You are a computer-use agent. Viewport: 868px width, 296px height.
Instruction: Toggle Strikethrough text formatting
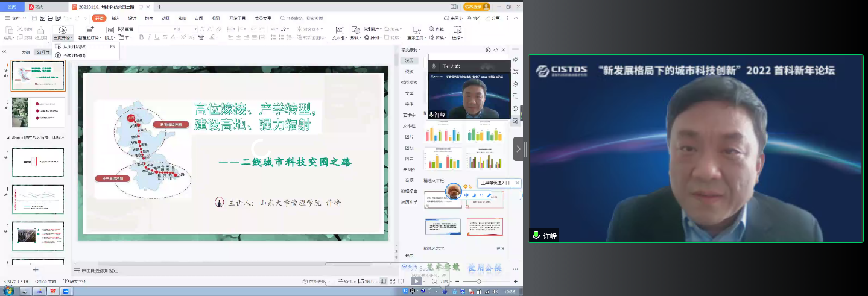coord(165,37)
